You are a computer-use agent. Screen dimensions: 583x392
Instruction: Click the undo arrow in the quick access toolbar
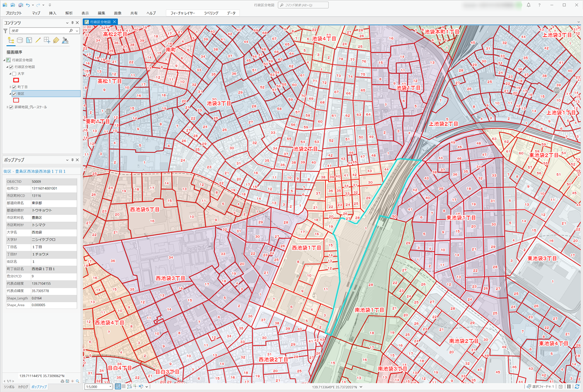[28, 5]
